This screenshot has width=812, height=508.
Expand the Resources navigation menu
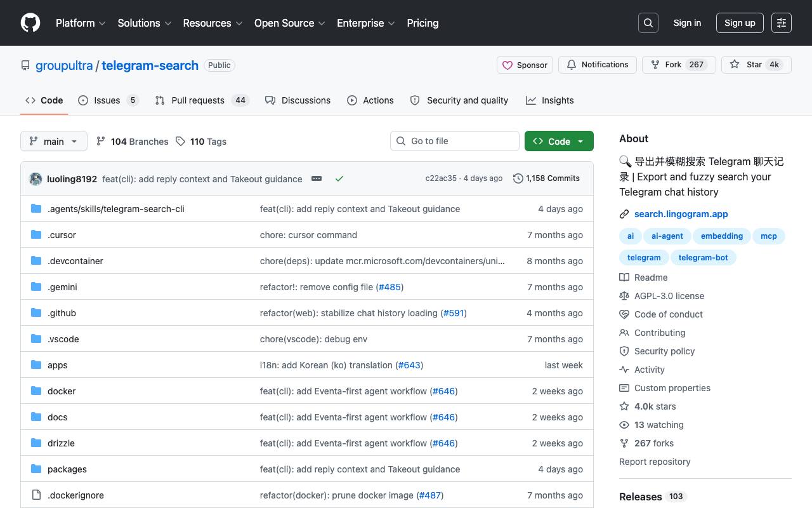[213, 23]
